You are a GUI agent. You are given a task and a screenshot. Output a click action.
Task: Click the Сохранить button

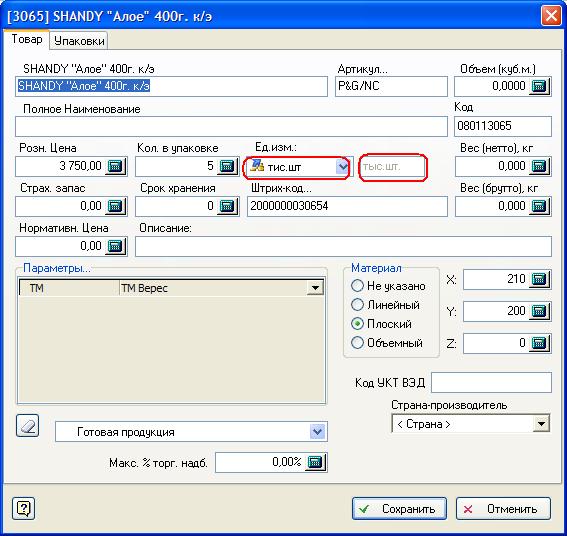click(x=399, y=509)
